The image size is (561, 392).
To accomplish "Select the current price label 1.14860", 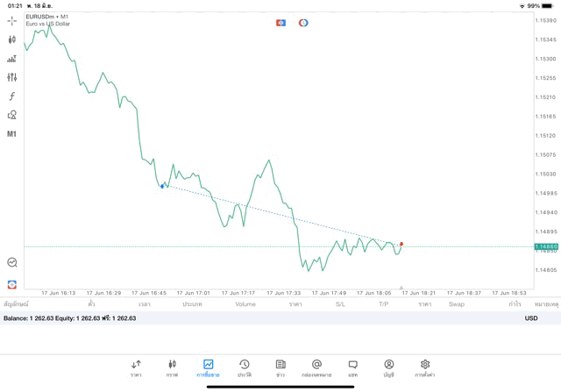I will pyautogui.click(x=546, y=247).
